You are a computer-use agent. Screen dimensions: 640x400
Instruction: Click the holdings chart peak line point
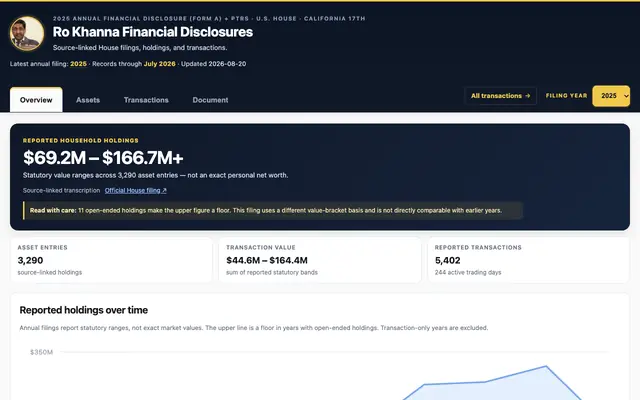pyautogui.click(x=546, y=366)
